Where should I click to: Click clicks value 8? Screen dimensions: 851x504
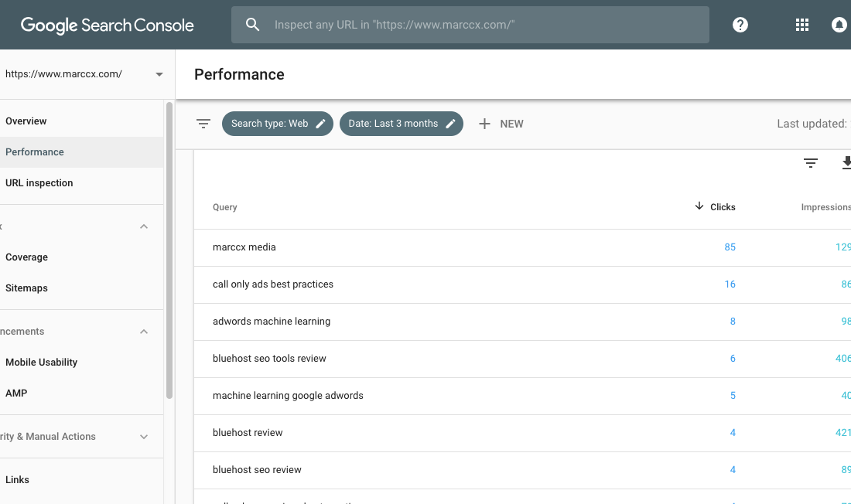click(x=733, y=321)
